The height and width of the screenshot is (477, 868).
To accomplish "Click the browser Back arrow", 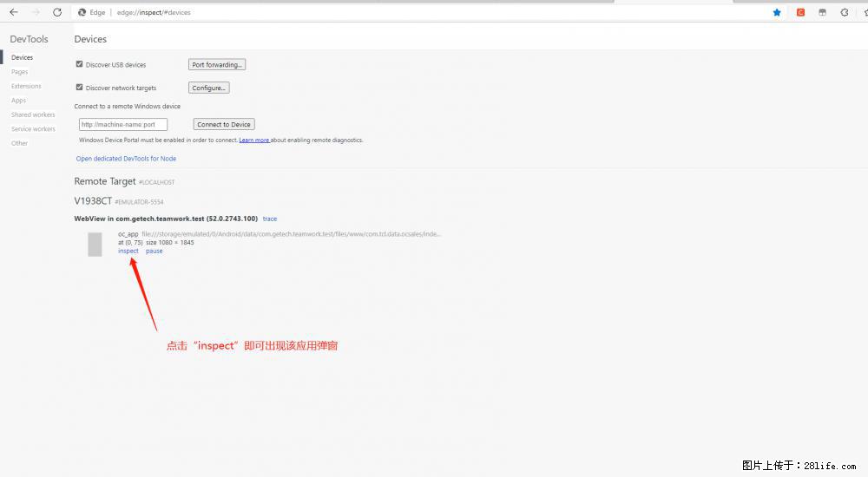I will 14,12.
